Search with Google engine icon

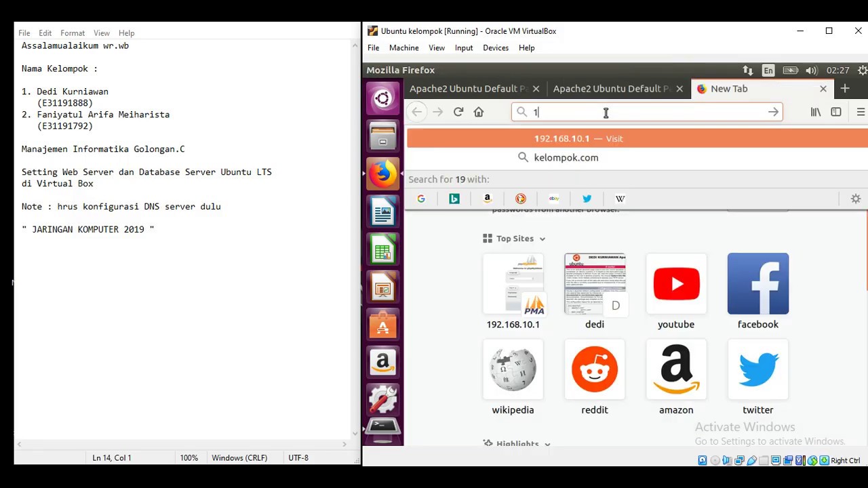[421, 199]
